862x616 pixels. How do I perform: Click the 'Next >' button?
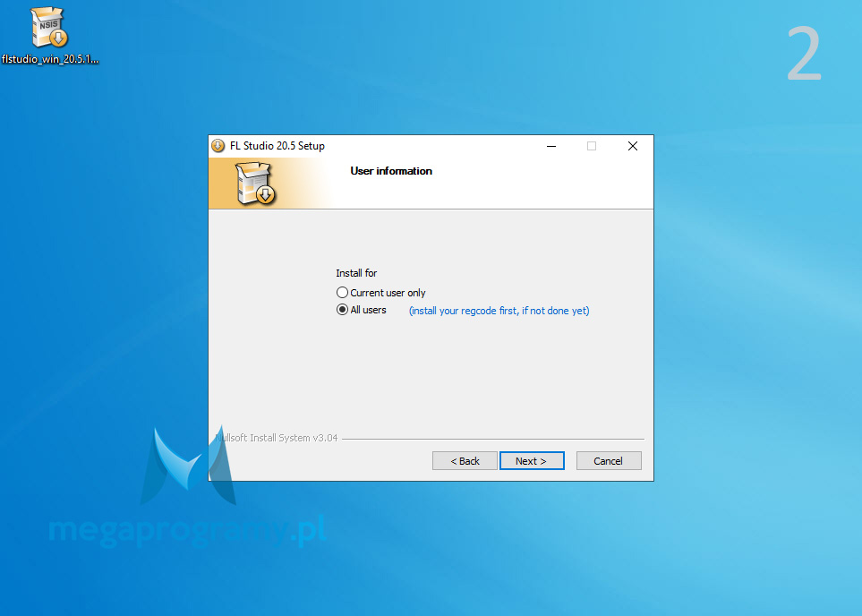[532, 461]
